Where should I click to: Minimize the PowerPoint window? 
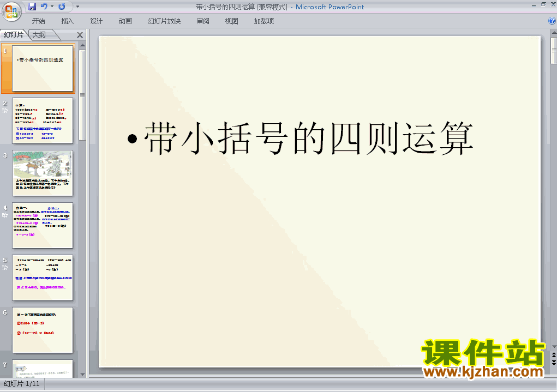point(534,5)
